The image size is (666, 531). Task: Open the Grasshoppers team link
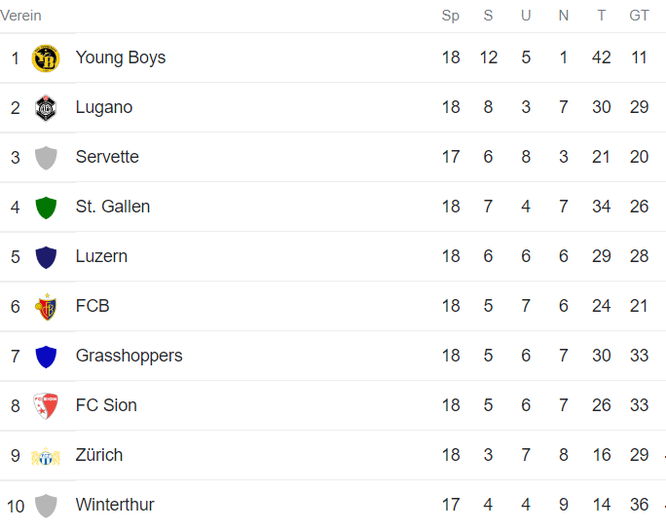point(129,356)
